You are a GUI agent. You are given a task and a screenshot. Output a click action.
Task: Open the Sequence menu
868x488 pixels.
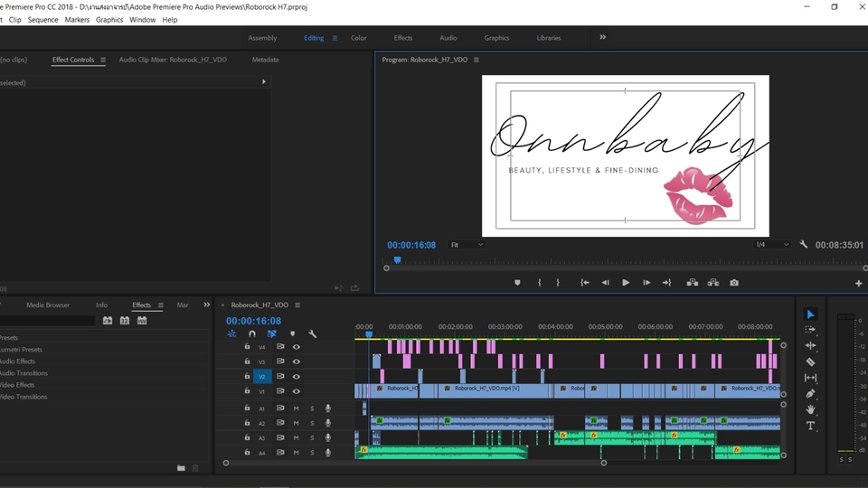click(42, 19)
